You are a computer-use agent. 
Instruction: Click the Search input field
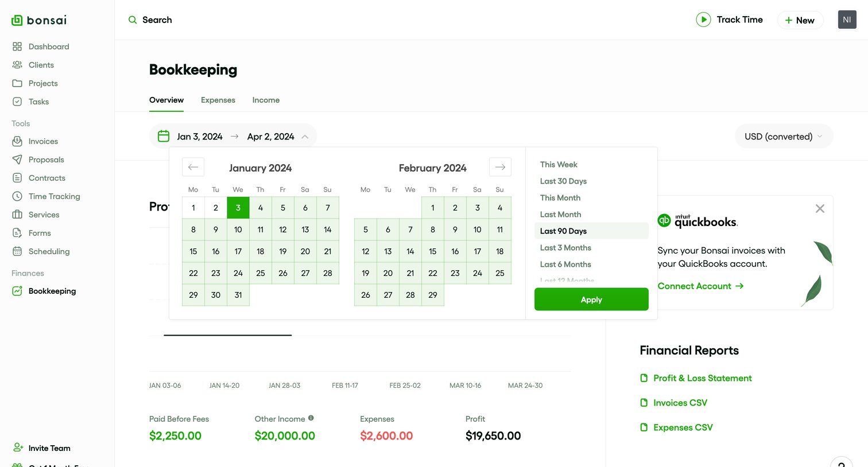pos(157,20)
